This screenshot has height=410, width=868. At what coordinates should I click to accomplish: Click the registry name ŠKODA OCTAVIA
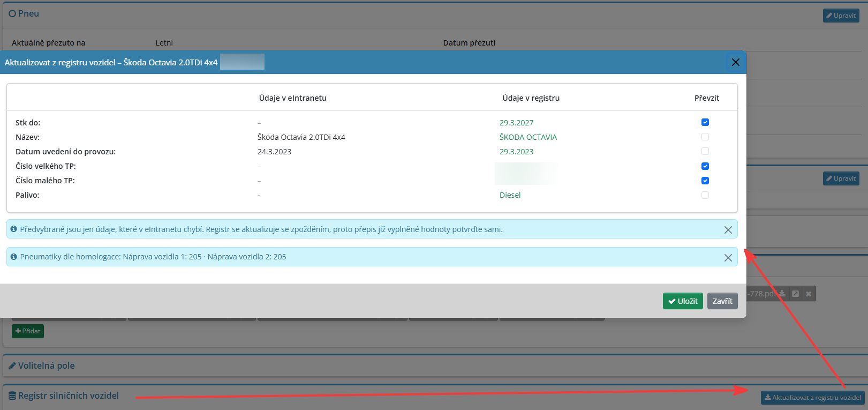click(x=528, y=137)
